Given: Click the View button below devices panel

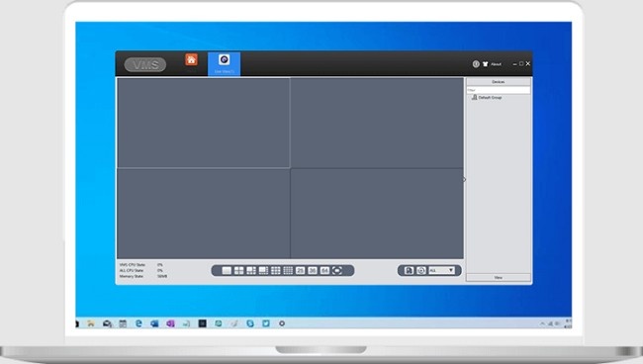Looking at the screenshot, I should point(499,278).
